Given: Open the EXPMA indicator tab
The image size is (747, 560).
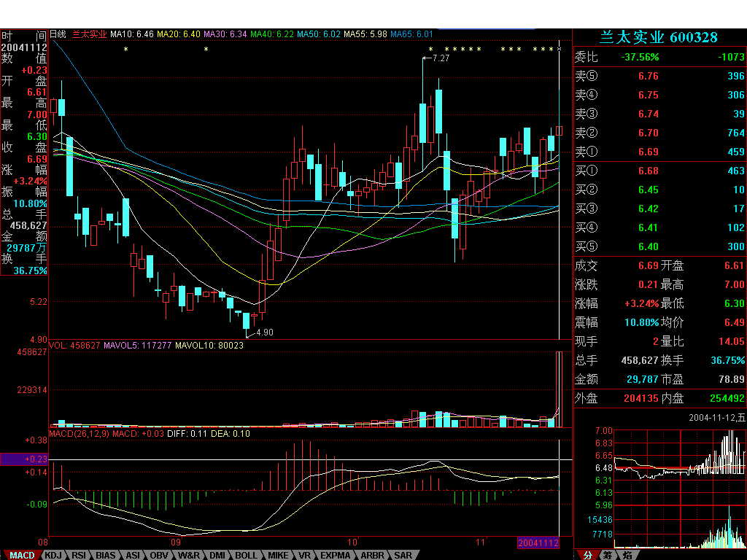Looking at the screenshot, I should tap(335, 555).
